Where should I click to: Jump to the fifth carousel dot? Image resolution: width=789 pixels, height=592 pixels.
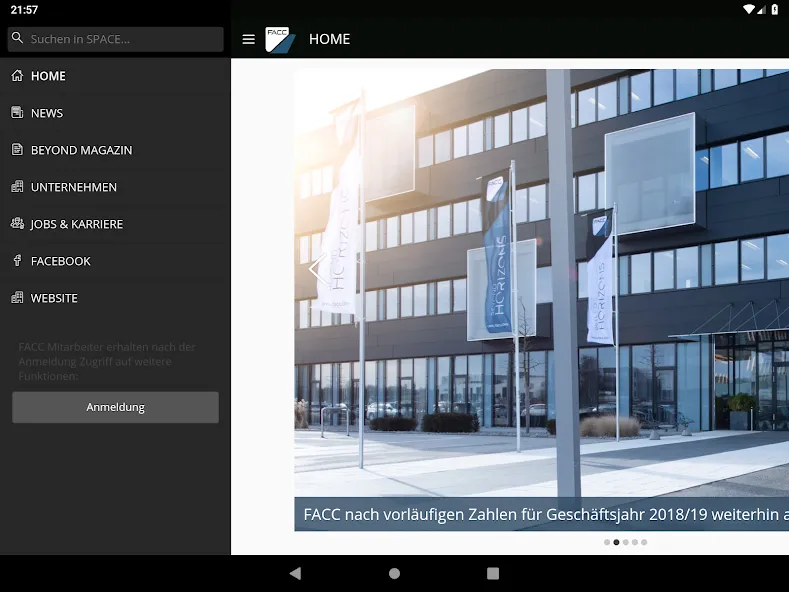[x=644, y=542]
